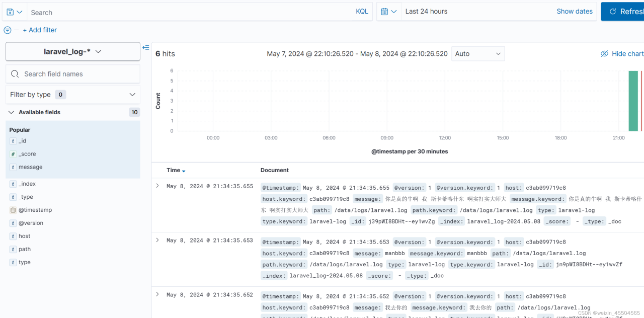
Task: Click the saved query disk icon
Action: coord(11,12)
